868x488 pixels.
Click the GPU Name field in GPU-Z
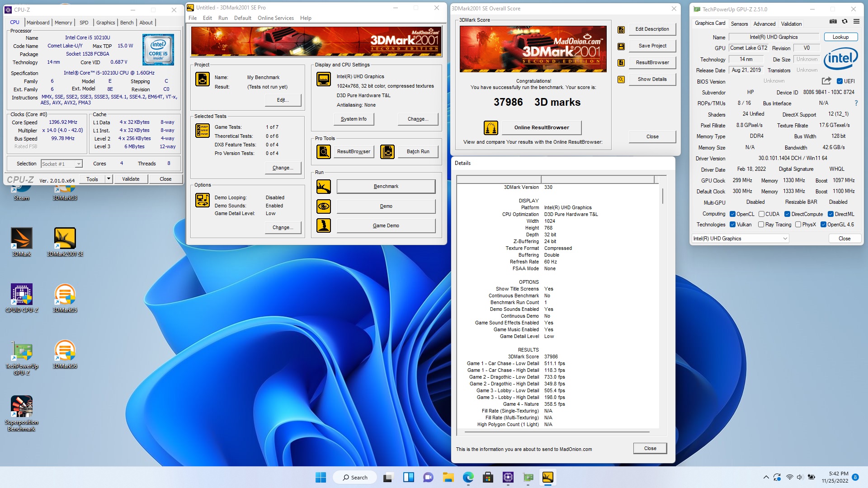point(774,37)
